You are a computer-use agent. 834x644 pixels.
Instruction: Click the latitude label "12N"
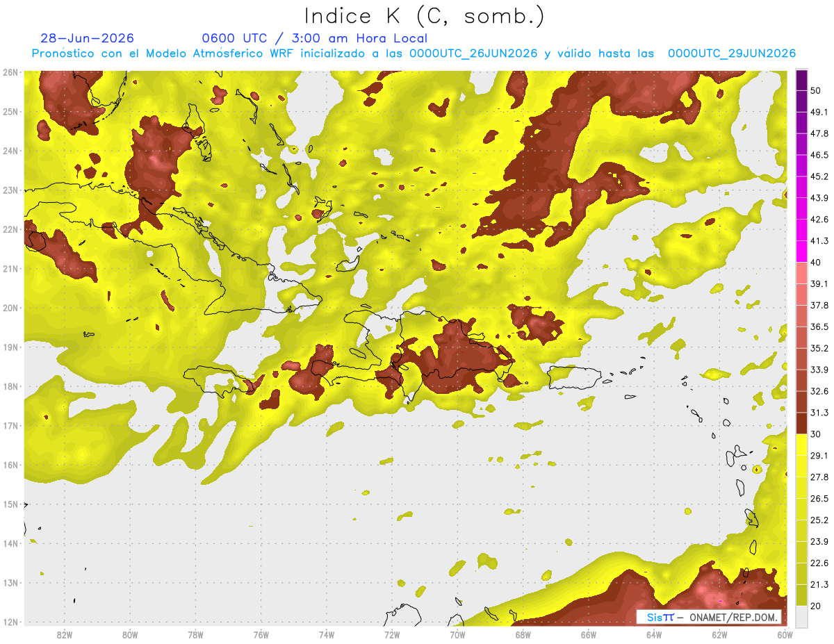(x=10, y=622)
